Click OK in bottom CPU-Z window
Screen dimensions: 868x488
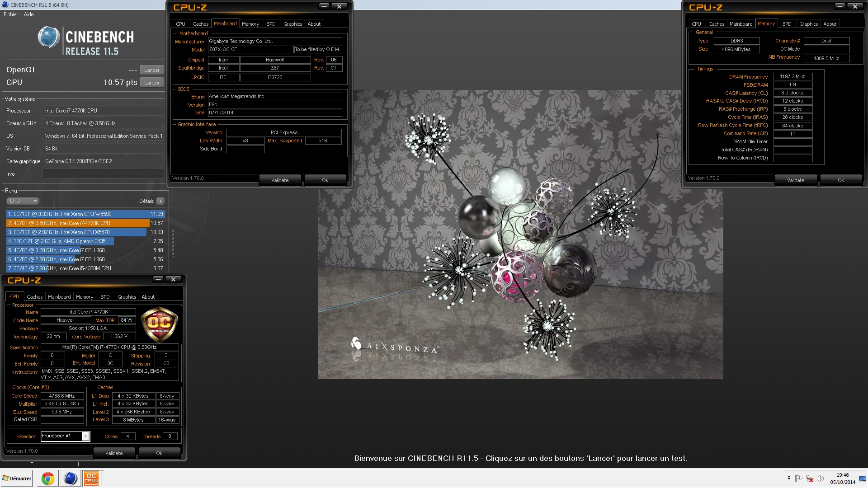click(x=159, y=453)
